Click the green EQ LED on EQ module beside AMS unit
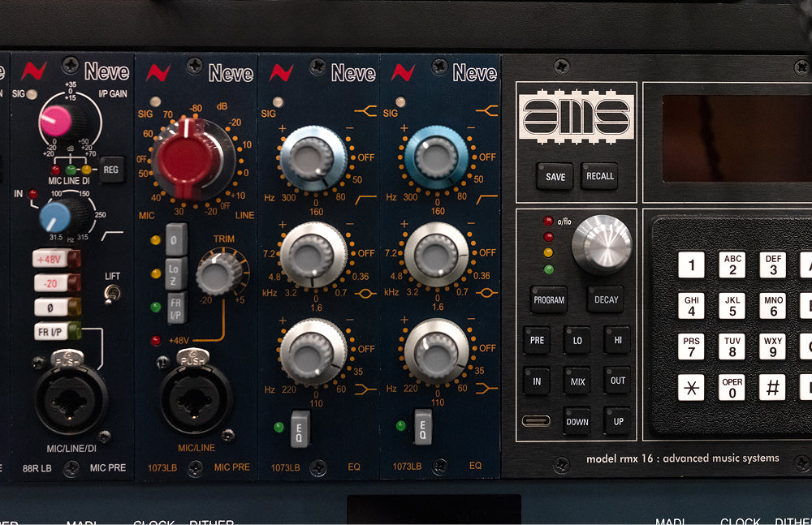Viewport: 812px width, 525px height. [401, 425]
